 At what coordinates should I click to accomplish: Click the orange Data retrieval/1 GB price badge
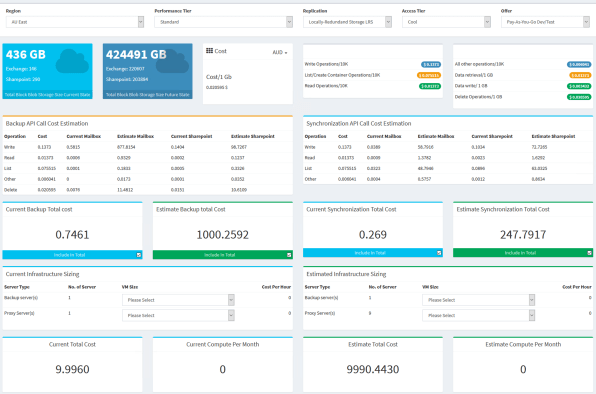pyautogui.click(x=580, y=75)
